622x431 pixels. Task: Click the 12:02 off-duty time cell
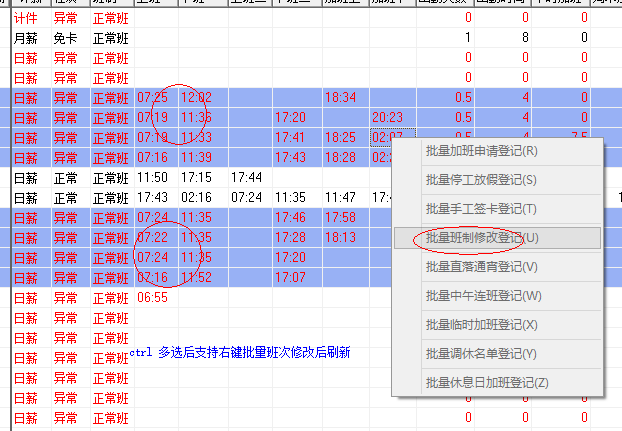click(196, 98)
